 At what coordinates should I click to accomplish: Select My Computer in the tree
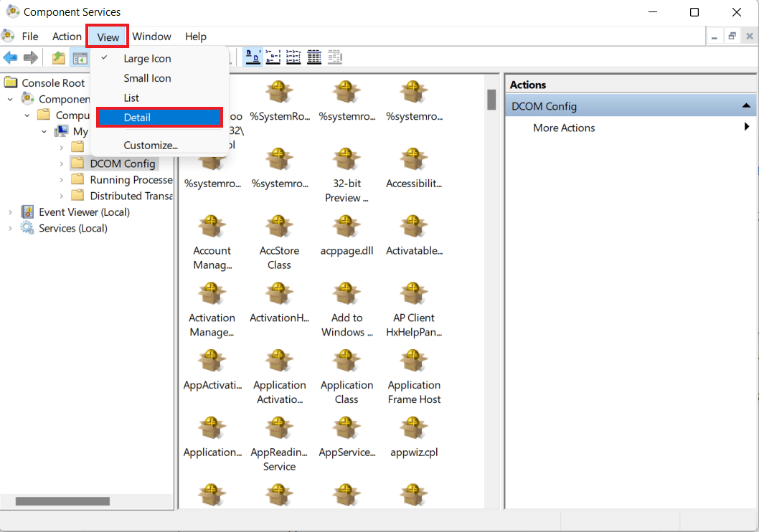click(80, 131)
